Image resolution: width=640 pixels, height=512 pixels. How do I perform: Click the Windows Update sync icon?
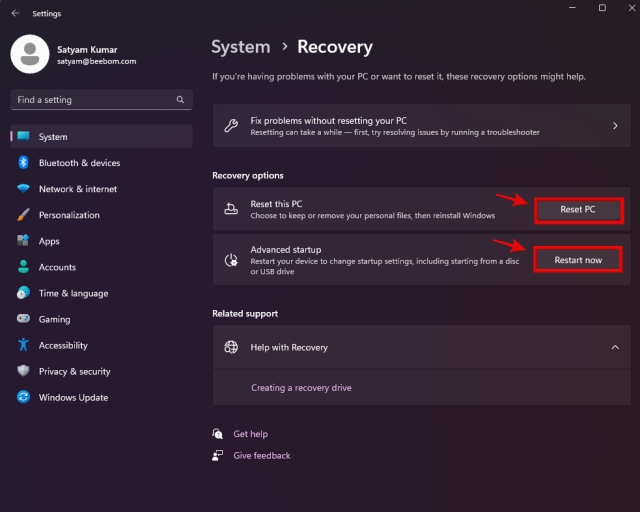(23, 397)
